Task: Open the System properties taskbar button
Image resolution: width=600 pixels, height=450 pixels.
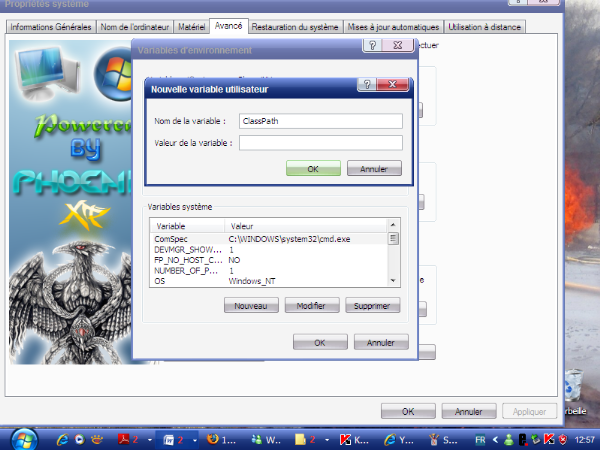Action: (x=443, y=440)
